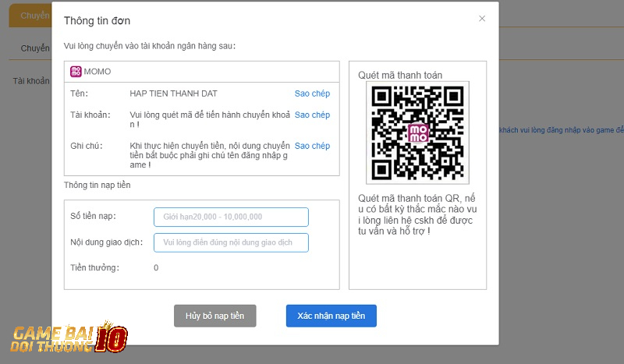Click Xác nhận nạp tiền button
Viewport: 624px width, 364px height.
(x=331, y=316)
